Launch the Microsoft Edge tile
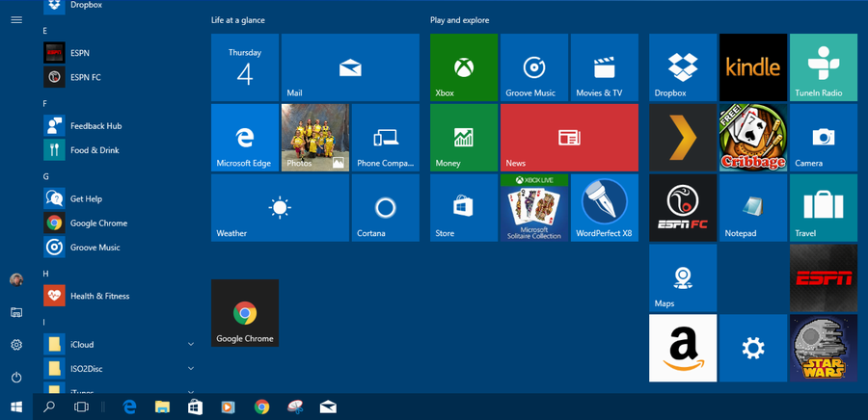This screenshot has height=420, width=868. click(245, 138)
